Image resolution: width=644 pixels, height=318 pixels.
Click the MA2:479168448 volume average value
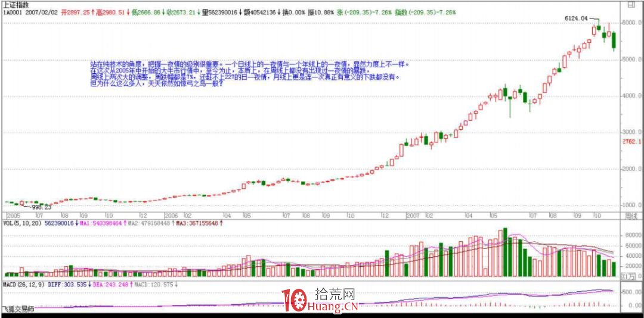point(148,223)
